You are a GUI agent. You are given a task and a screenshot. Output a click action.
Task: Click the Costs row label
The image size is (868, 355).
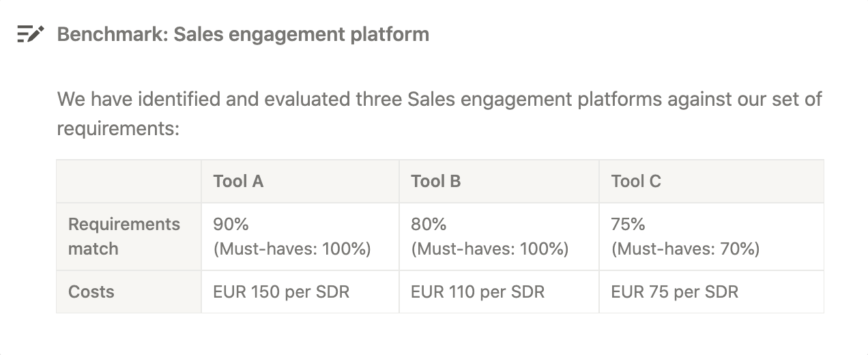(x=91, y=292)
